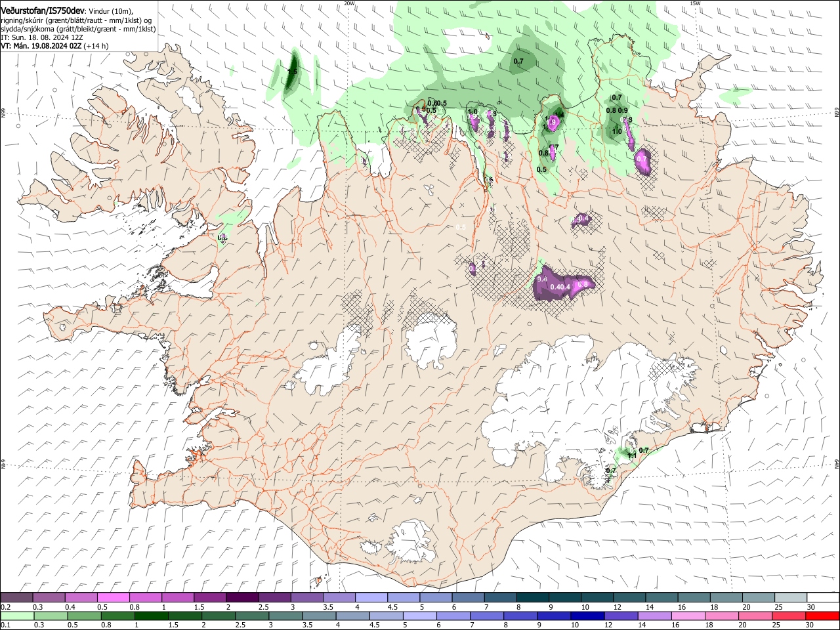
Task: Pick the darkest purple 2–2.5 snow legend swatch
Action: (x=242, y=597)
